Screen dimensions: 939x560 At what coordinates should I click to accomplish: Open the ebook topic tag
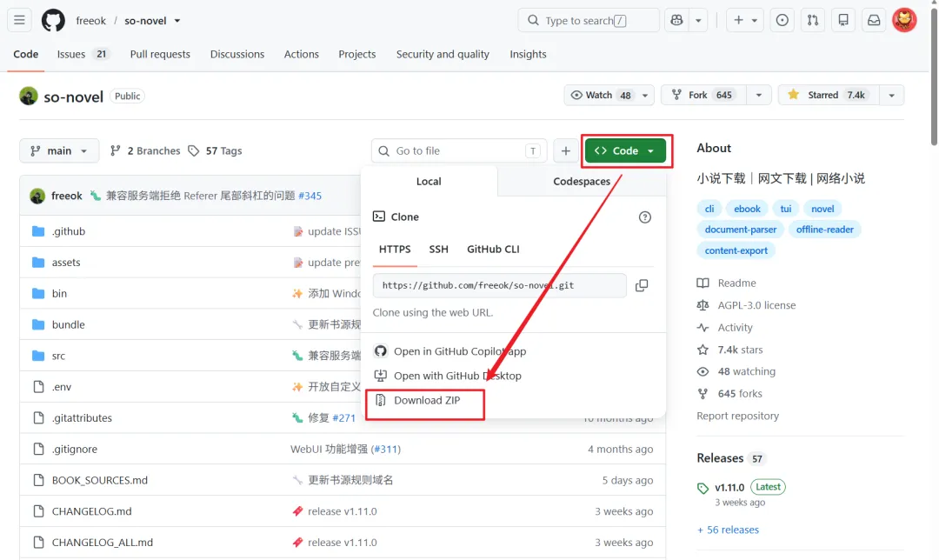(747, 209)
